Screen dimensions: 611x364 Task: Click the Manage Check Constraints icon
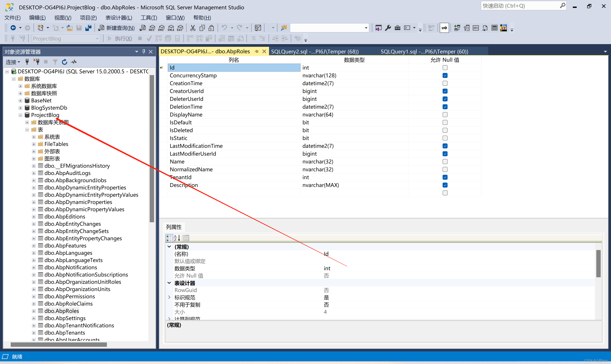pyautogui.click(x=495, y=28)
